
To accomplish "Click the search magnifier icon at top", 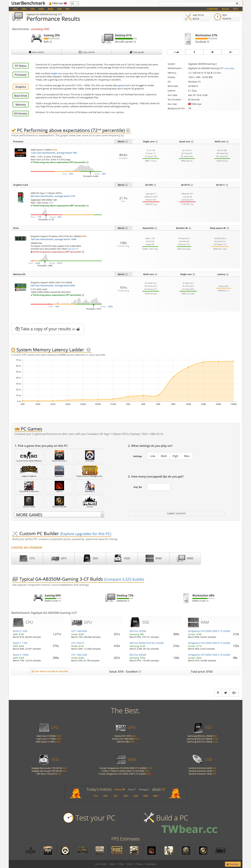I will coord(237,3).
